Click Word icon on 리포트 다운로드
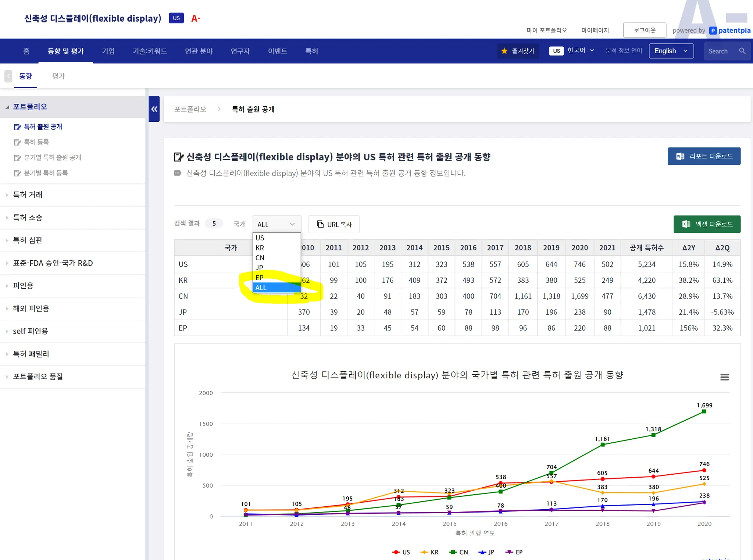Screen dimensions: 753x560 [680, 156]
